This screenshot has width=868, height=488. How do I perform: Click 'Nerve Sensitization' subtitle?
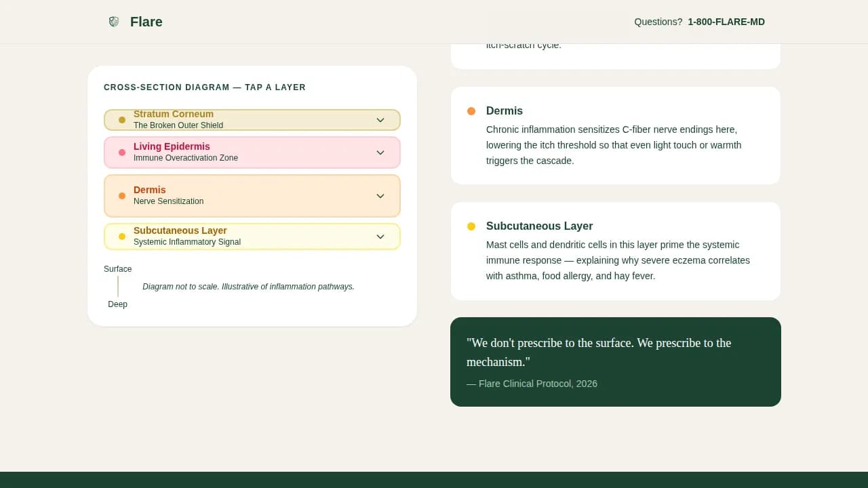(x=169, y=201)
